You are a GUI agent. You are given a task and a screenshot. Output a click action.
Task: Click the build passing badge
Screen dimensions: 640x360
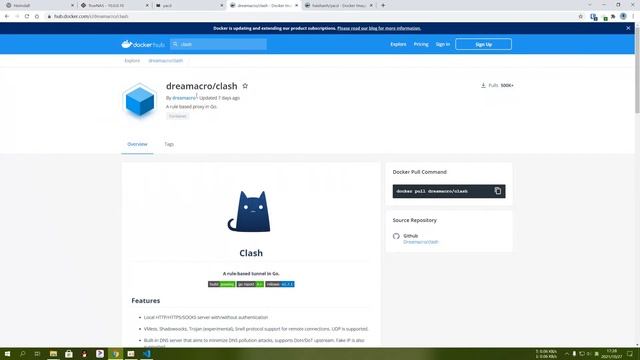point(222,284)
